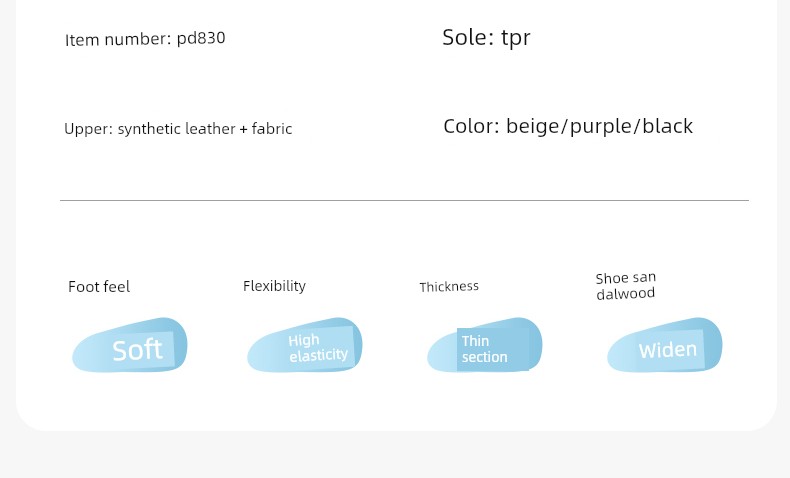Click the word black in color list

[668, 126]
